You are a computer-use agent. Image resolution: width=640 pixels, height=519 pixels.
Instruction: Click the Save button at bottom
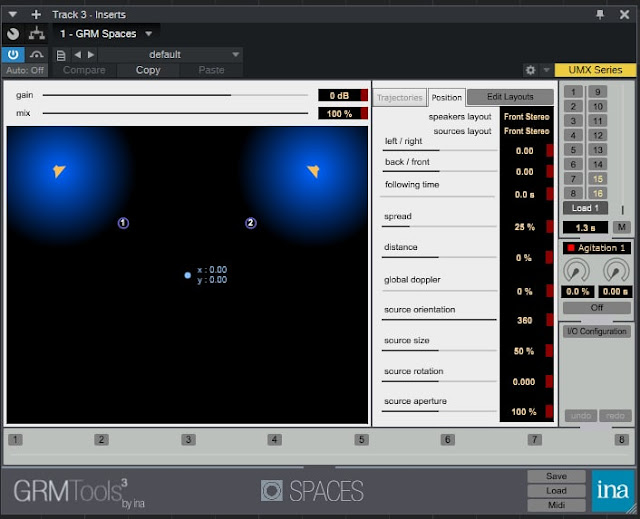(x=556, y=476)
